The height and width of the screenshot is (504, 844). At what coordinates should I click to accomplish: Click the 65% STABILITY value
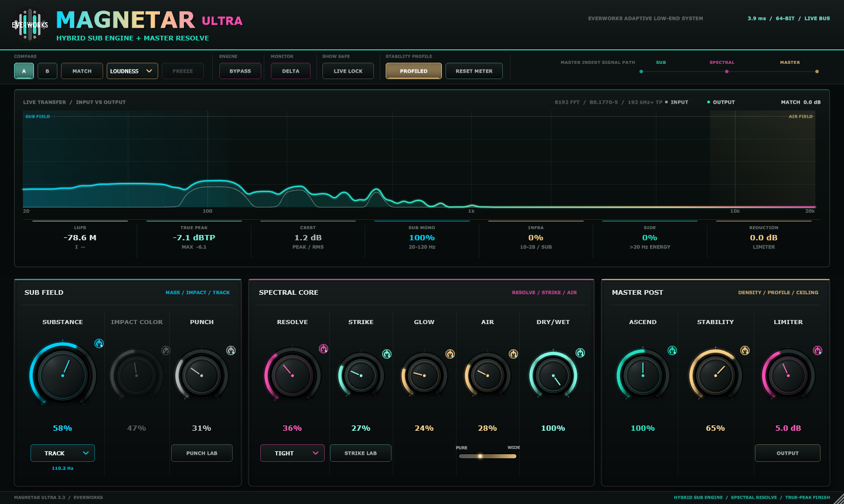click(716, 428)
